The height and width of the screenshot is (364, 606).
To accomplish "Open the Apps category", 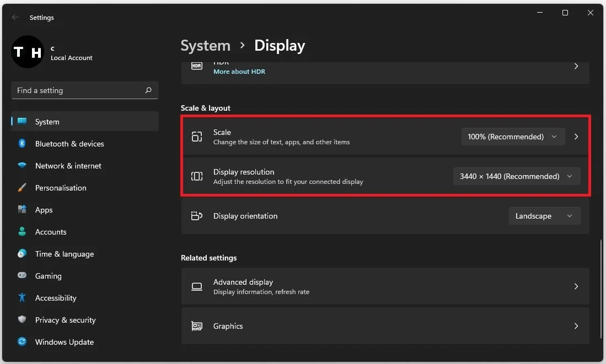I will [x=84, y=210].
